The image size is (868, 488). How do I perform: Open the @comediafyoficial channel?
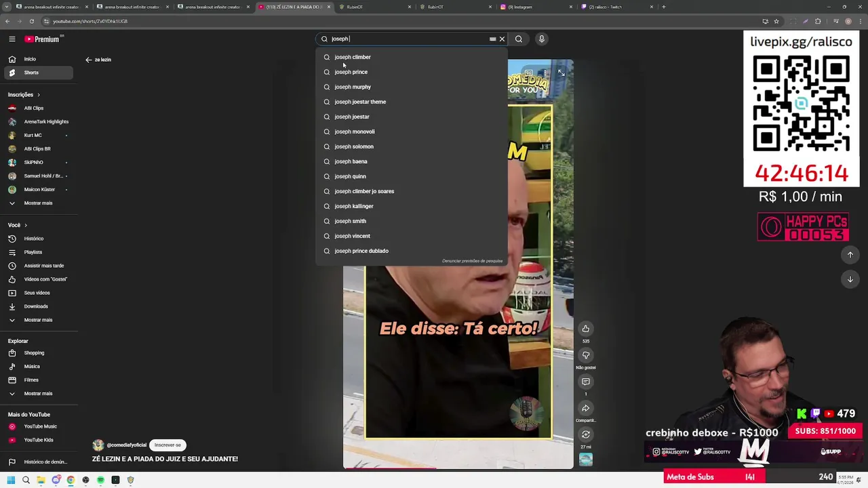click(x=126, y=445)
